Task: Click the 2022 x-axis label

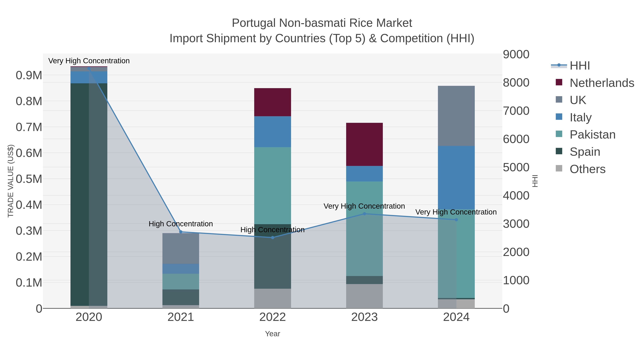Action: [272, 317]
